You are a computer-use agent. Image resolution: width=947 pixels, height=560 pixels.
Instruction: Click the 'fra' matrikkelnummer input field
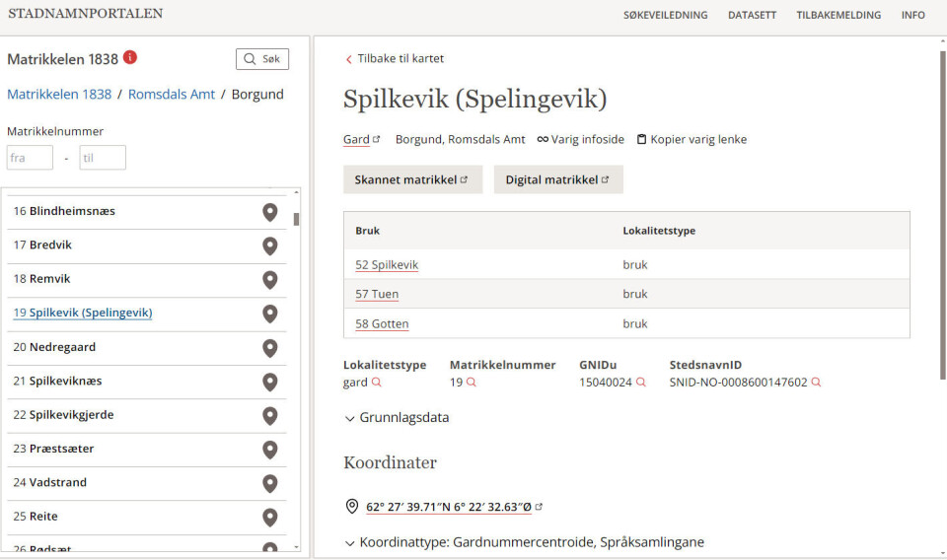tap(30, 158)
